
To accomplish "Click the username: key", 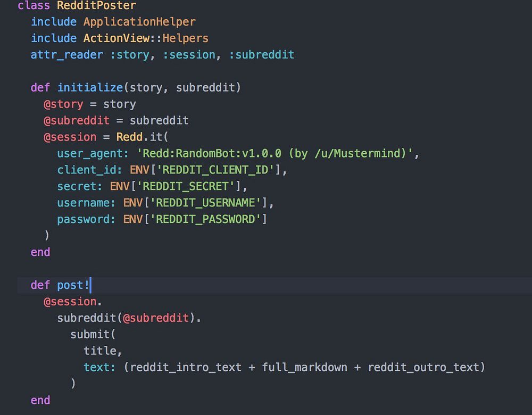I will tap(86, 203).
